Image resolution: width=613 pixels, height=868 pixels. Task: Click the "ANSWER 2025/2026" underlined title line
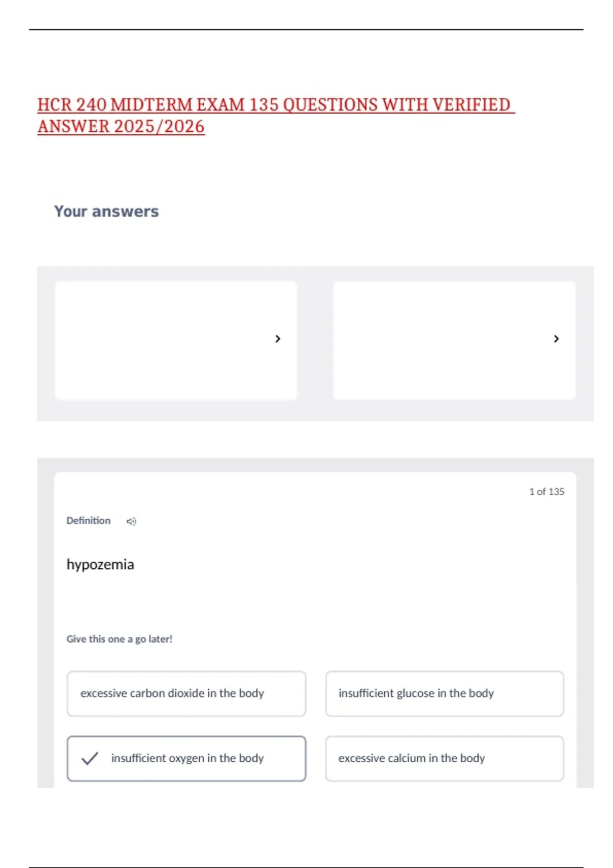(x=121, y=127)
